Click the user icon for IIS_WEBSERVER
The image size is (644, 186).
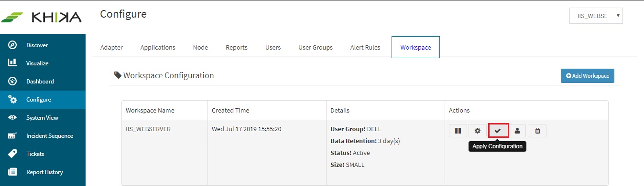(517, 131)
